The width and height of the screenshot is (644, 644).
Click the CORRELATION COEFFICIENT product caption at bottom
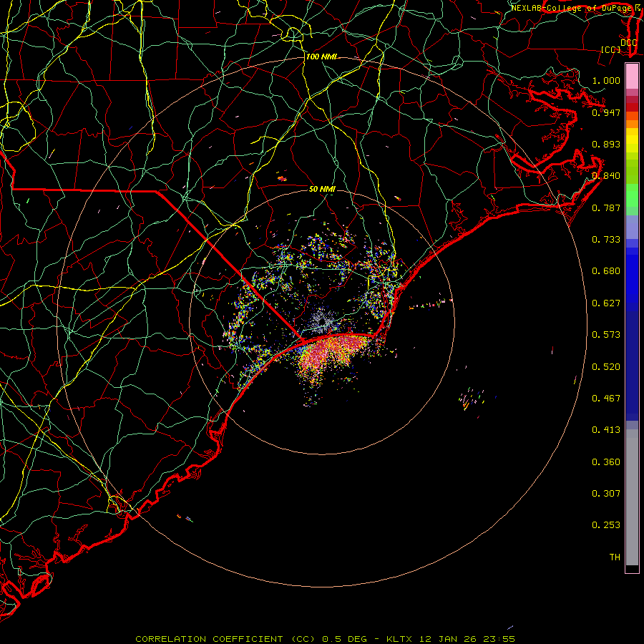[x=325, y=639]
